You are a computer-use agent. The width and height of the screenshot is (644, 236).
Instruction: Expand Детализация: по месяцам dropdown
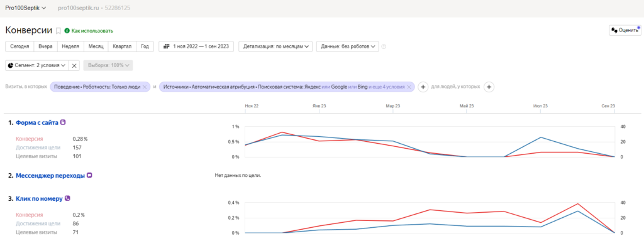(275, 46)
